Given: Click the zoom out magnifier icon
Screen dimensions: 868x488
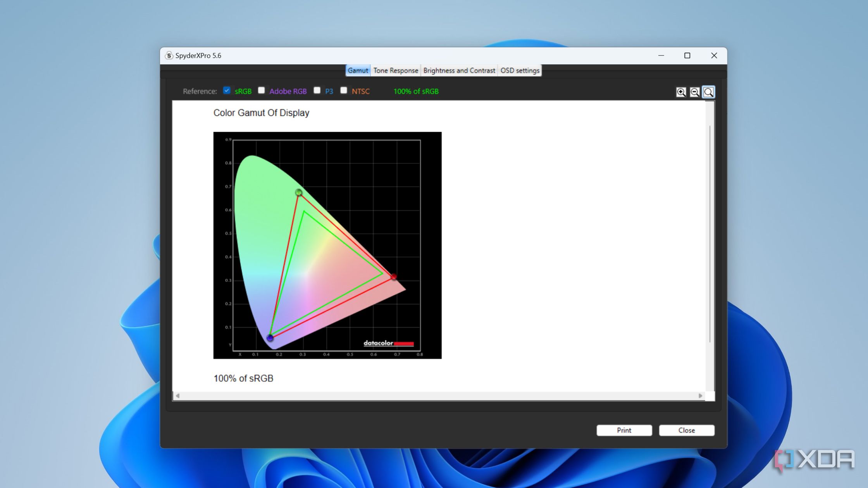Looking at the screenshot, I should click(695, 92).
